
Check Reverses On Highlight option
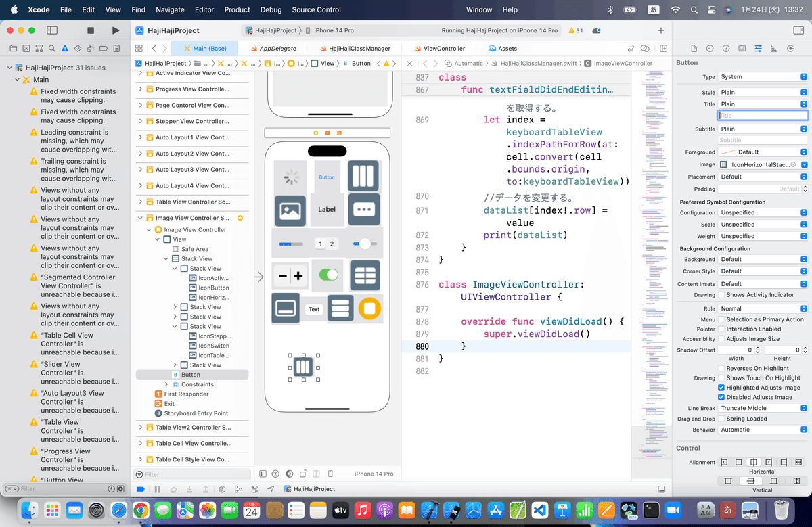tap(721, 369)
